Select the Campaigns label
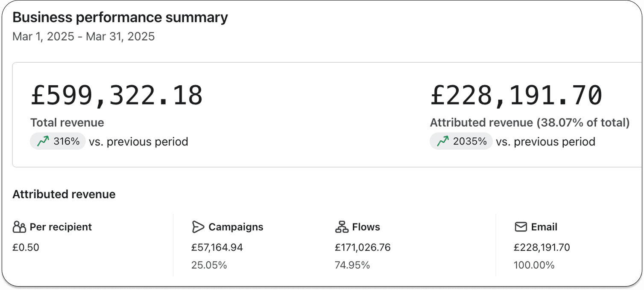 236,227
